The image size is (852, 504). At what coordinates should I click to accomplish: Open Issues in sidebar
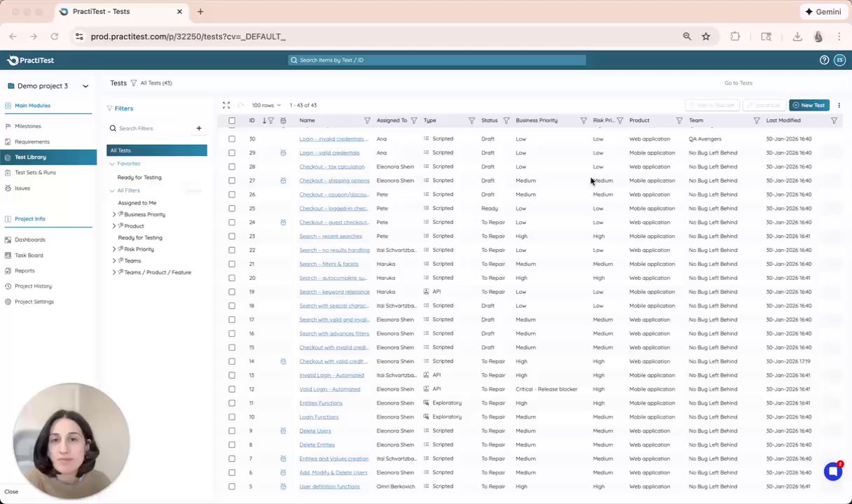click(x=22, y=188)
